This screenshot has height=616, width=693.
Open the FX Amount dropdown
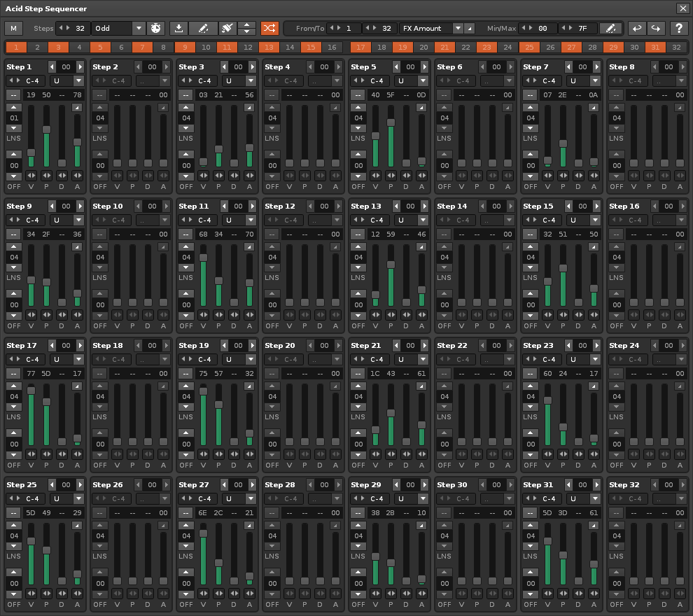point(431,28)
